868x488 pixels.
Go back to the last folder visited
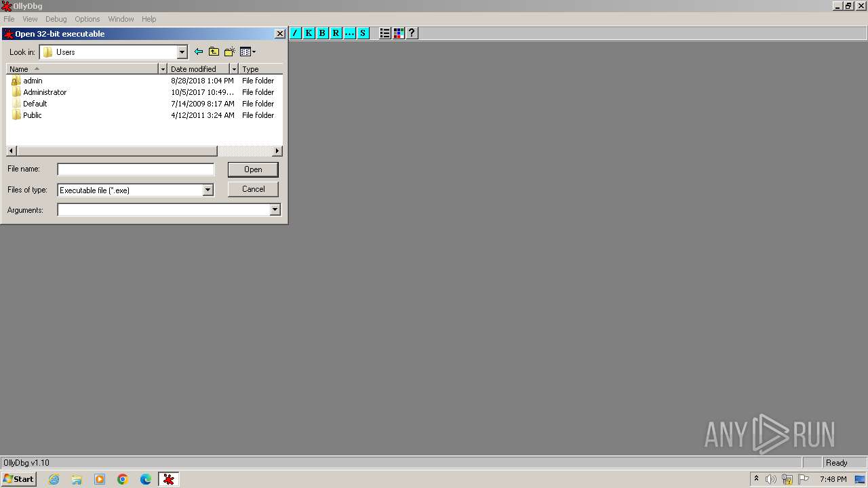pyautogui.click(x=198, y=52)
